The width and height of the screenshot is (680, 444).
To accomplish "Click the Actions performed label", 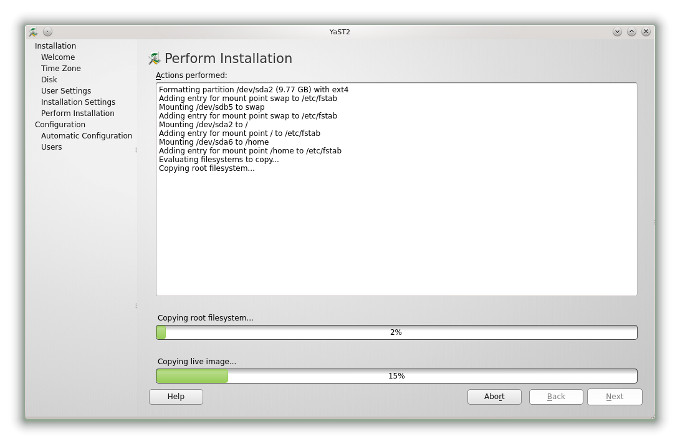I will coord(192,75).
